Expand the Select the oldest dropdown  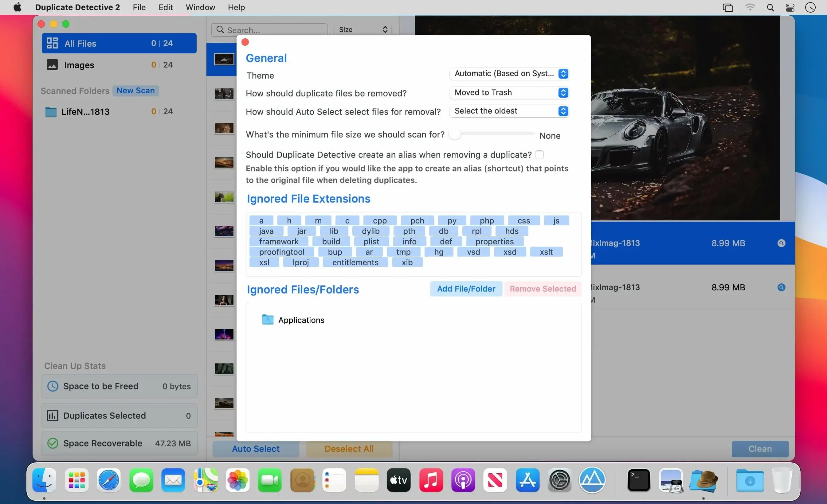point(509,111)
